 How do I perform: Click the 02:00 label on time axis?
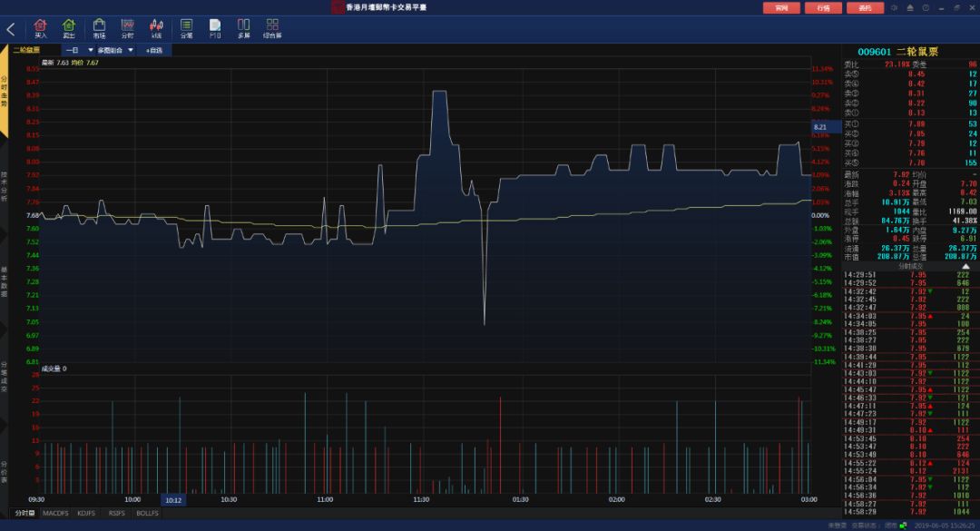point(616,500)
